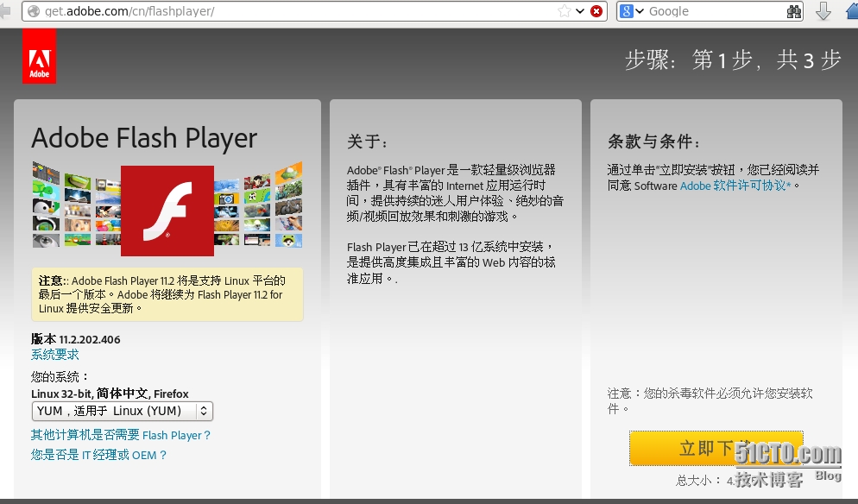
Task: Open the 系统要求 link
Action: tap(54, 355)
